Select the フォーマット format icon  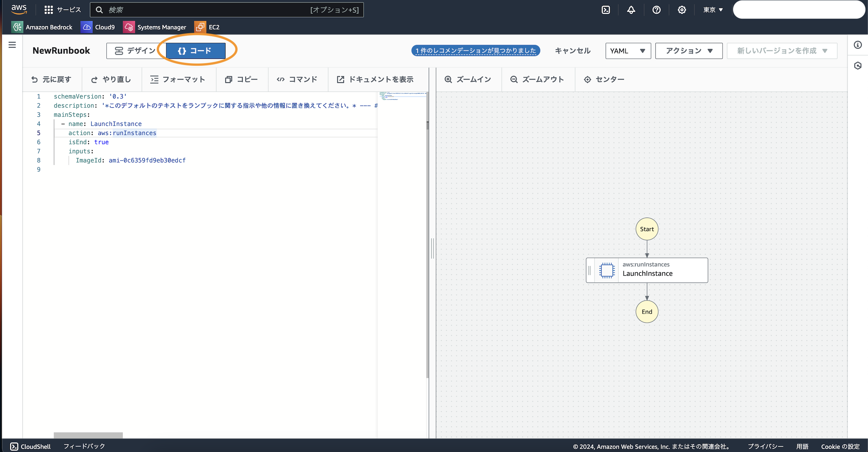click(155, 79)
